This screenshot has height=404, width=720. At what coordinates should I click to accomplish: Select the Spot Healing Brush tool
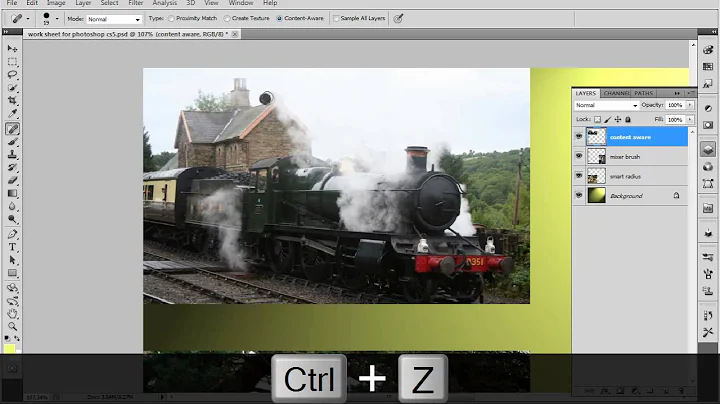click(x=12, y=129)
